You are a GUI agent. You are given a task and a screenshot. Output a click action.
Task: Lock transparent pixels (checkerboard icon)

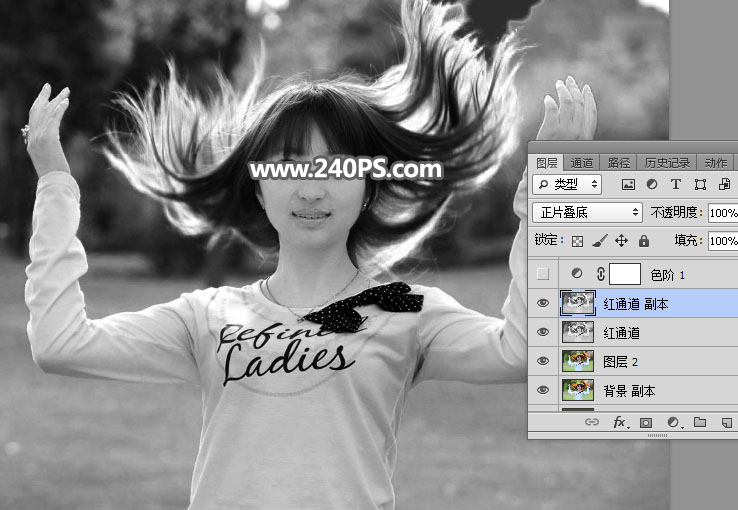click(x=577, y=241)
